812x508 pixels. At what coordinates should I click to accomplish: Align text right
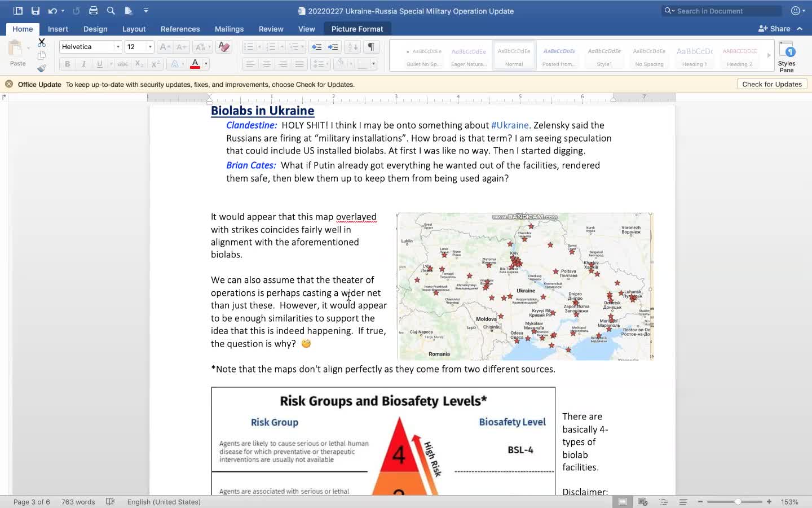coord(283,64)
